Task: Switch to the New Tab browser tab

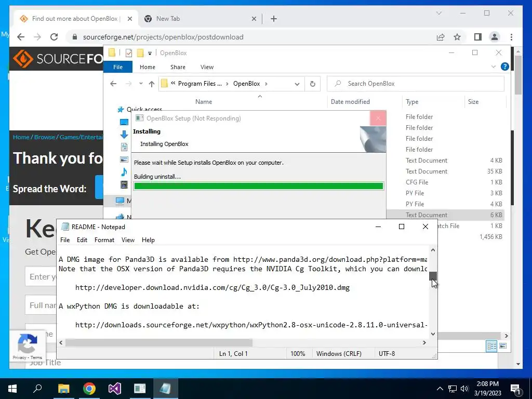Action: [200, 19]
